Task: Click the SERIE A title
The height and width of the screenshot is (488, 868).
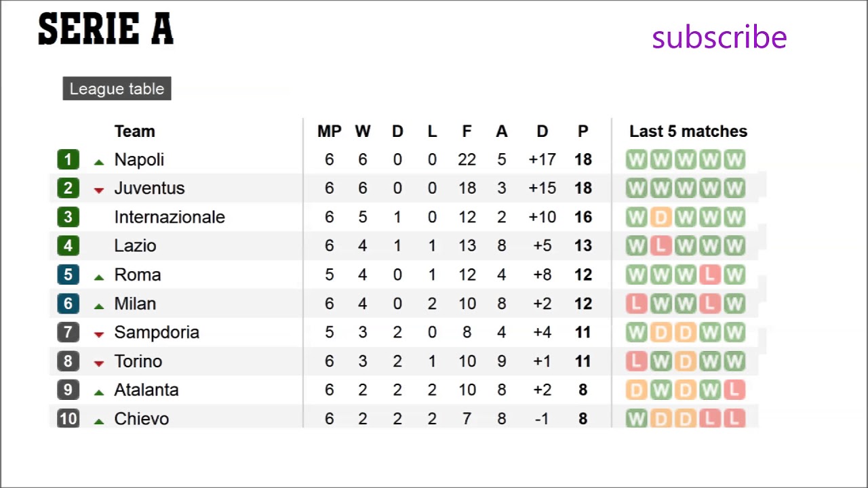Action: click(x=106, y=30)
